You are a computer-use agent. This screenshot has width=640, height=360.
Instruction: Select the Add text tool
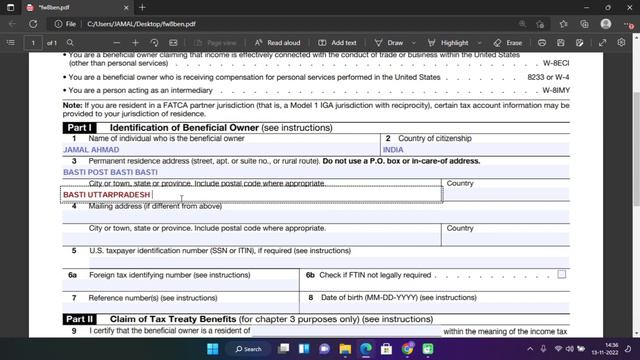pyautogui.click(x=337, y=42)
